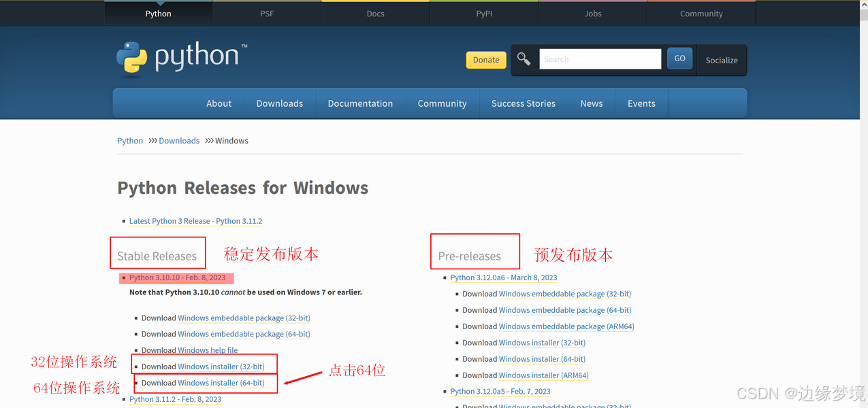868x408 pixels.
Task: Open the Docs section in the top bar
Action: (375, 13)
